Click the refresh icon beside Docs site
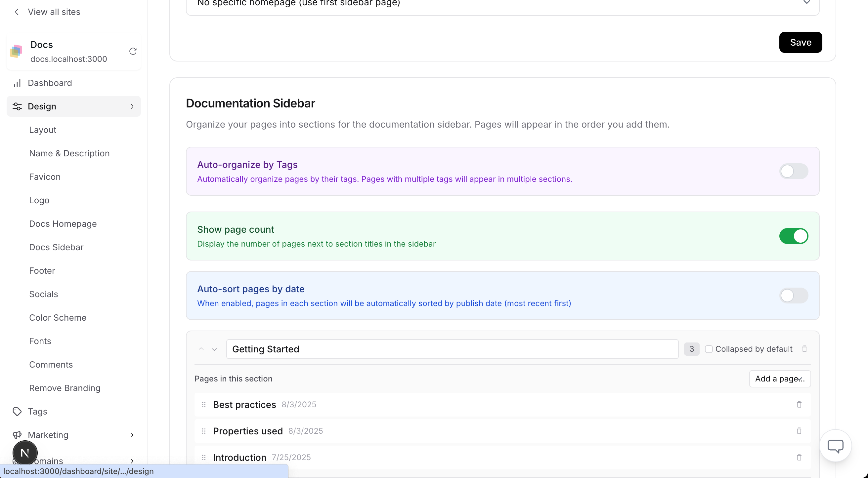 pos(133,51)
